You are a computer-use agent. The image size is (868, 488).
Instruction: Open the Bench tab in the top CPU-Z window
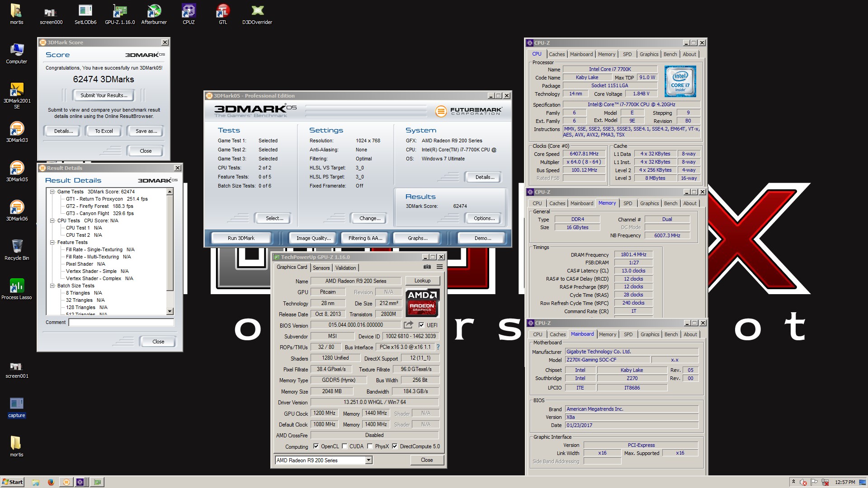pos(670,54)
